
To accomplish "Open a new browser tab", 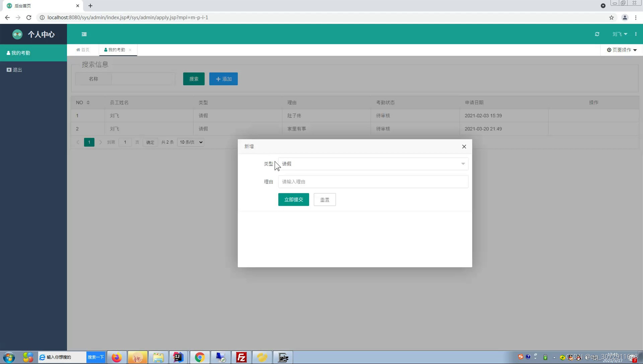I will [90, 6].
